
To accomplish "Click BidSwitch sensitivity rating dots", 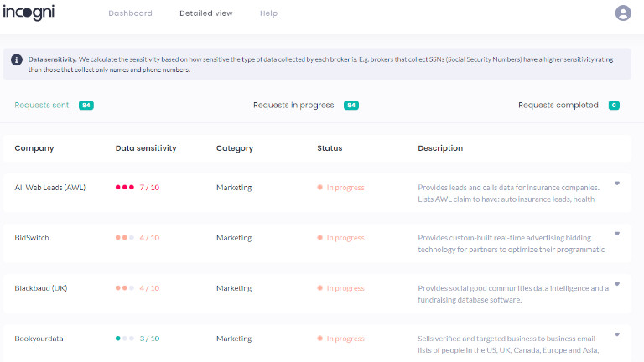I will point(124,238).
